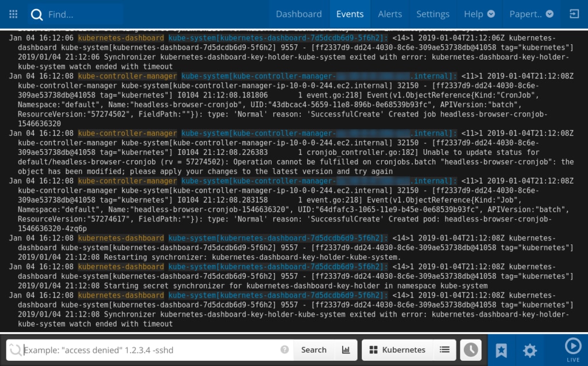The image size is (588, 366).
Task: Open the Kubernetes group selector
Action: pyautogui.click(x=402, y=350)
